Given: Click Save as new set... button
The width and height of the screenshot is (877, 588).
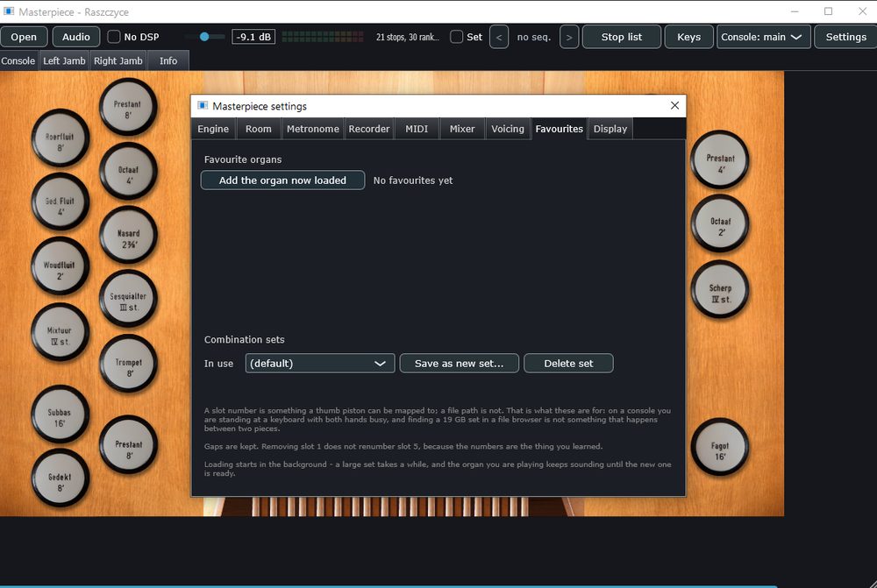Looking at the screenshot, I should 460,364.
